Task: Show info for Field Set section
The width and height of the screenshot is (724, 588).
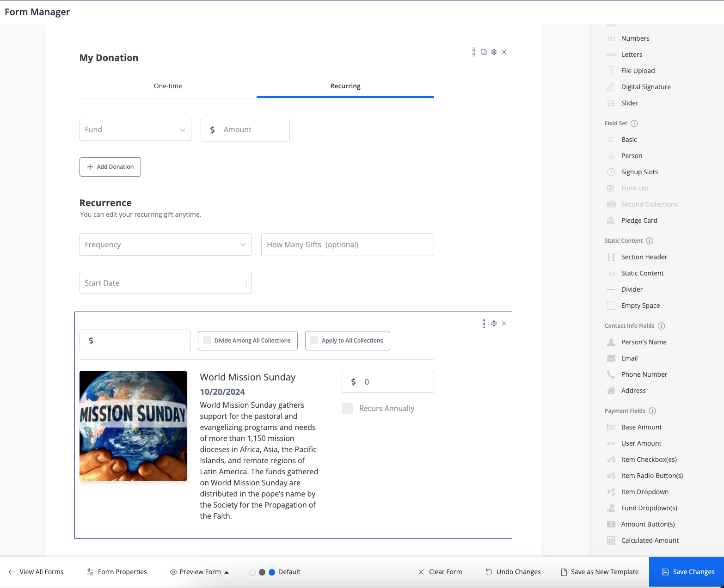Action: (x=634, y=123)
